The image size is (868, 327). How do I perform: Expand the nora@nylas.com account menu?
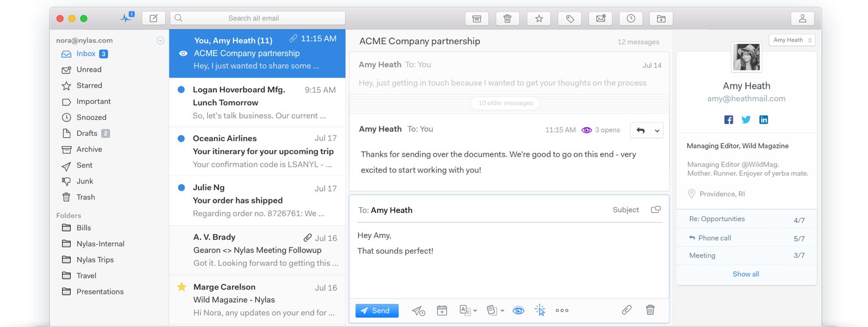pos(160,40)
